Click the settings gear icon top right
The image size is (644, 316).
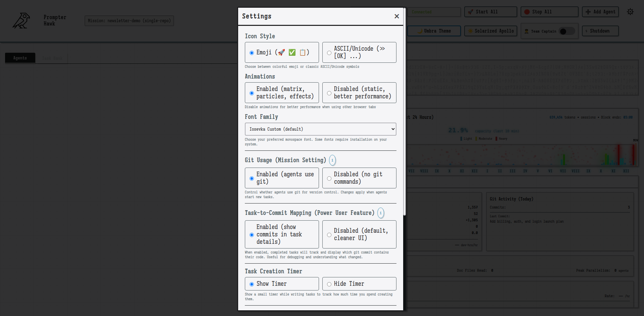[x=630, y=11]
